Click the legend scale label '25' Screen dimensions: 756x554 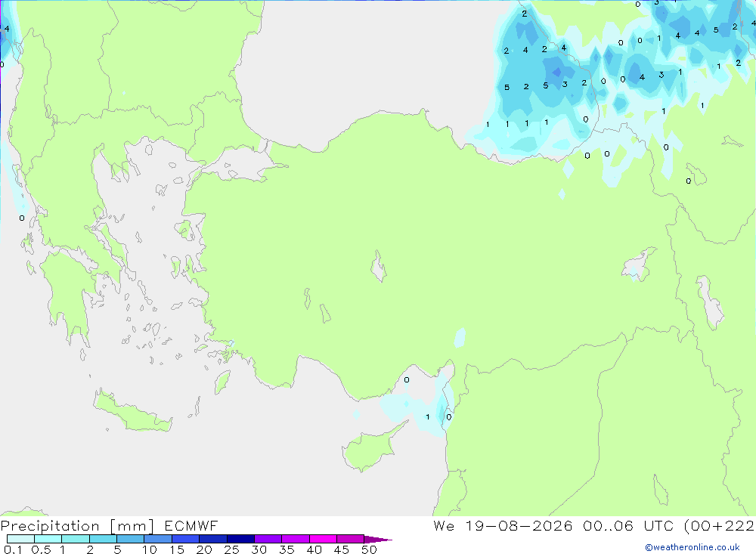tap(231, 549)
